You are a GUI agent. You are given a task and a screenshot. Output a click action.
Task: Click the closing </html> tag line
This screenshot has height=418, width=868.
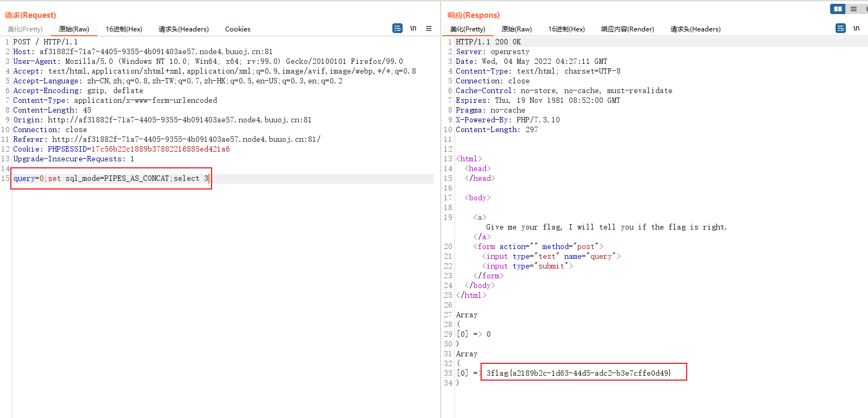pyautogui.click(x=471, y=295)
